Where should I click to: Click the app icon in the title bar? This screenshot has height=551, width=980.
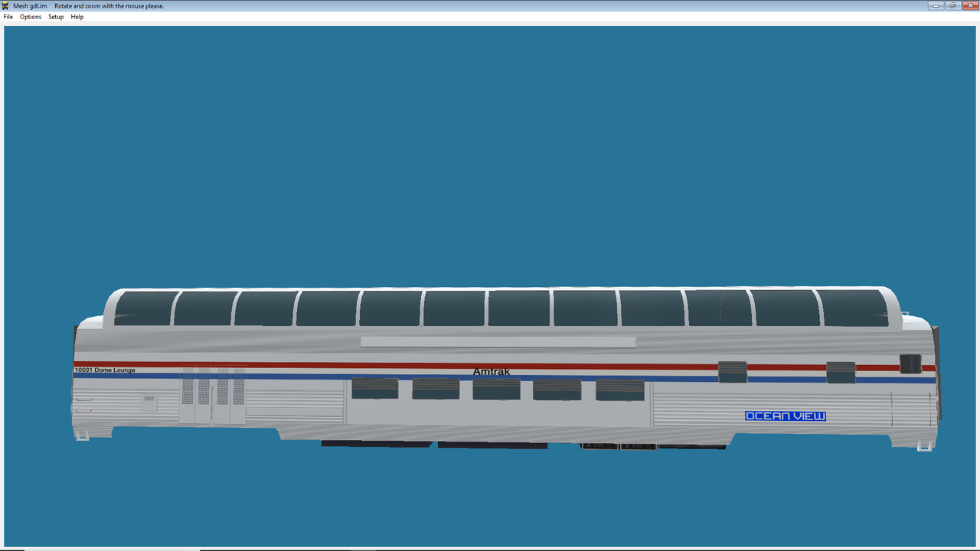point(5,5)
